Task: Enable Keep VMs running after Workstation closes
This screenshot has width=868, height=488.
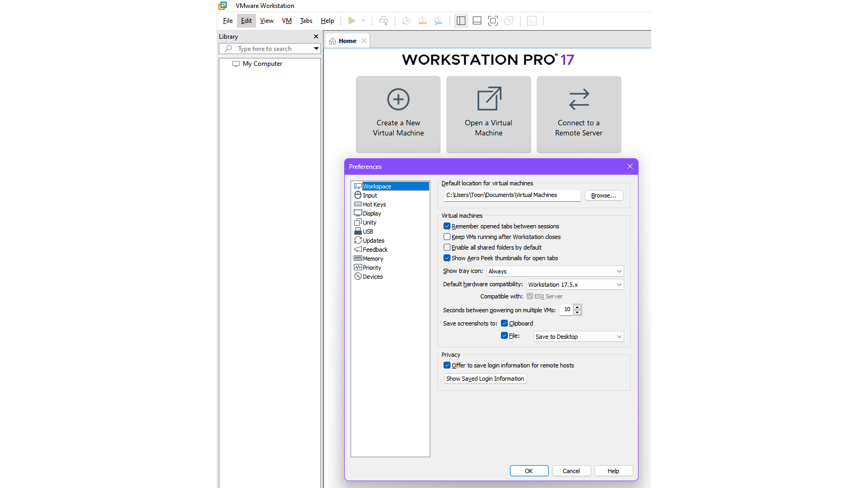Action: (447, 237)
